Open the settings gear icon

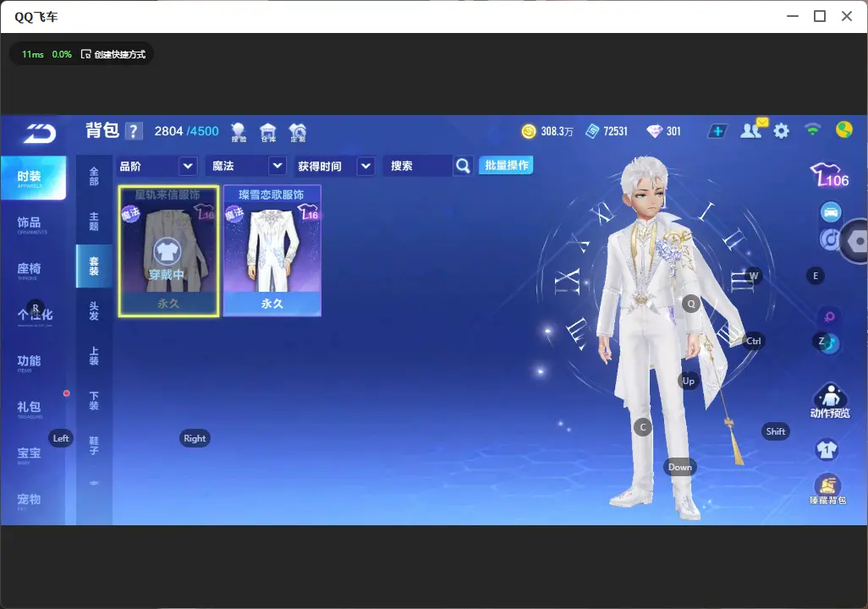(781, 131)
